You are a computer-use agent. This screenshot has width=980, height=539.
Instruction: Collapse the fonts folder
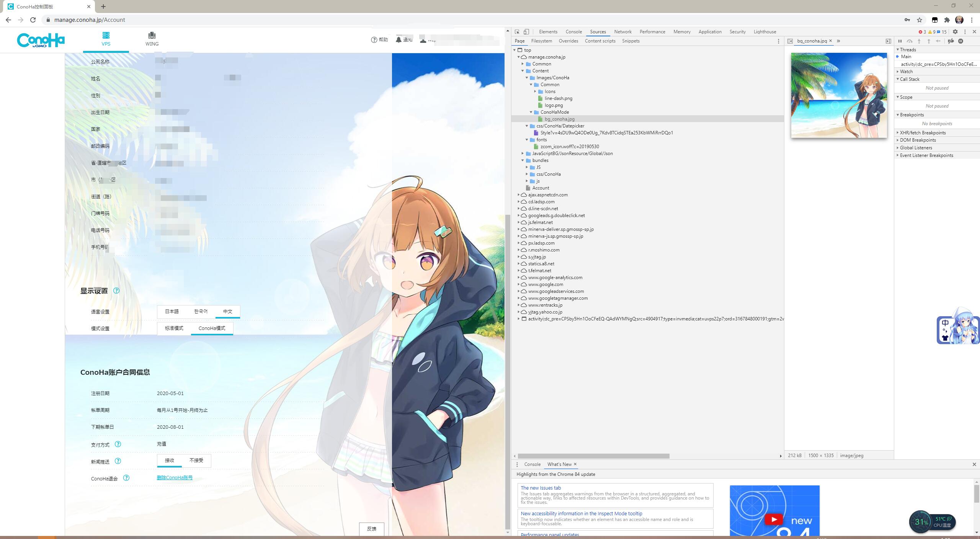pos(527,140)
